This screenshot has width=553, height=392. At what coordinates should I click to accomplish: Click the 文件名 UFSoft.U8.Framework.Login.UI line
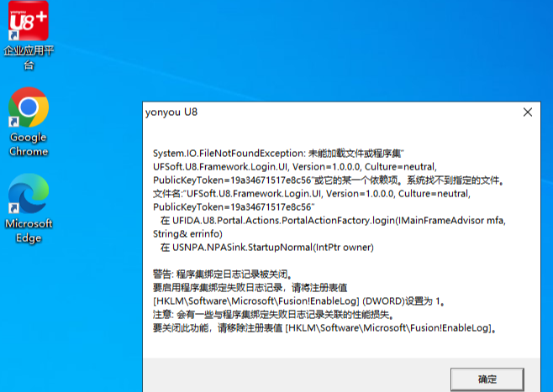tap(312, 193)
